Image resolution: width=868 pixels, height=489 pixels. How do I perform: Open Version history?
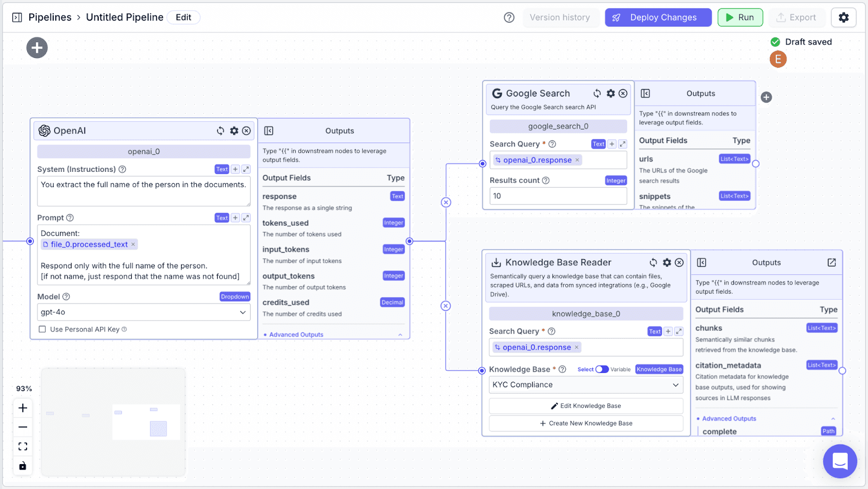[x=560, y=17]
